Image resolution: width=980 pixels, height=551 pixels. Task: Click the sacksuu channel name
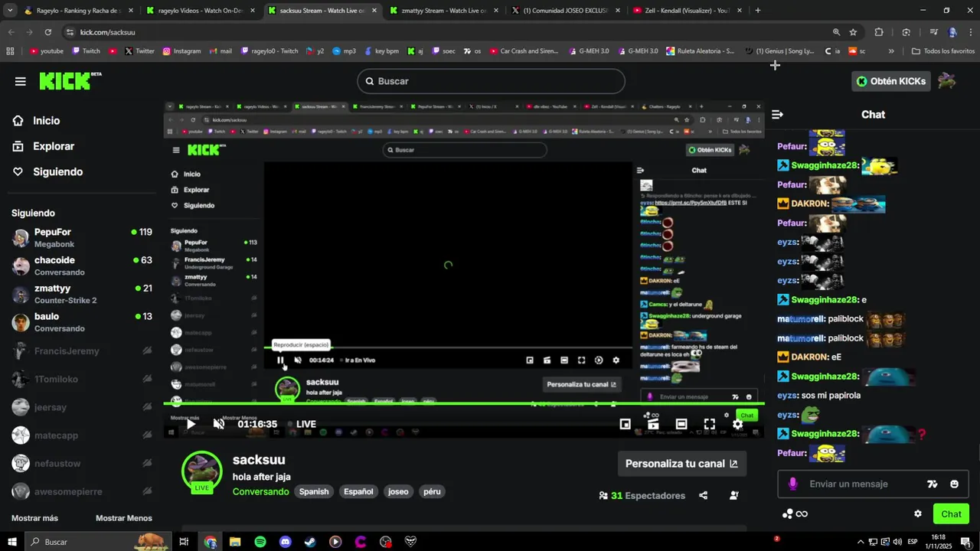pyautogui.click(x=259, y=460)
